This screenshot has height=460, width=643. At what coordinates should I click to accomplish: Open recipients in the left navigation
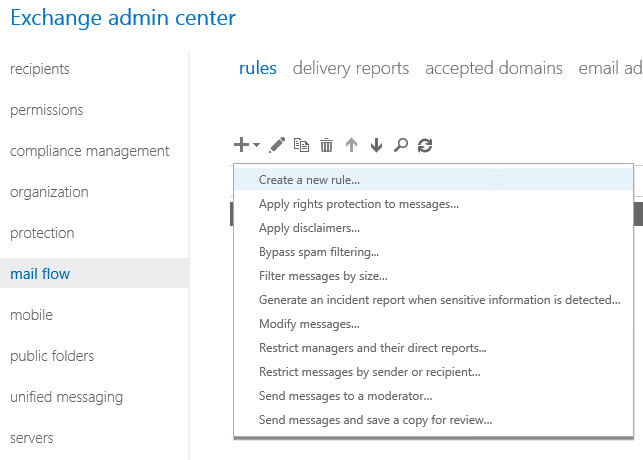(39, 69)
